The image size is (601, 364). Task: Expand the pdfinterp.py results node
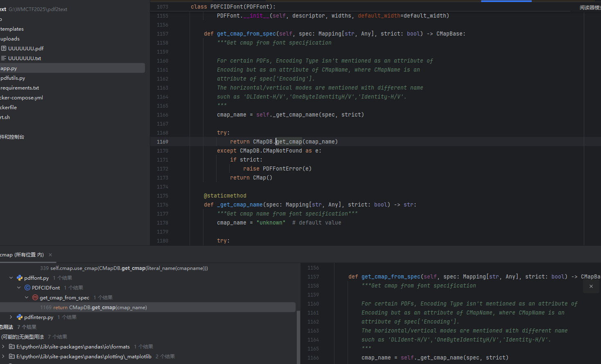[x=11, y=317]
